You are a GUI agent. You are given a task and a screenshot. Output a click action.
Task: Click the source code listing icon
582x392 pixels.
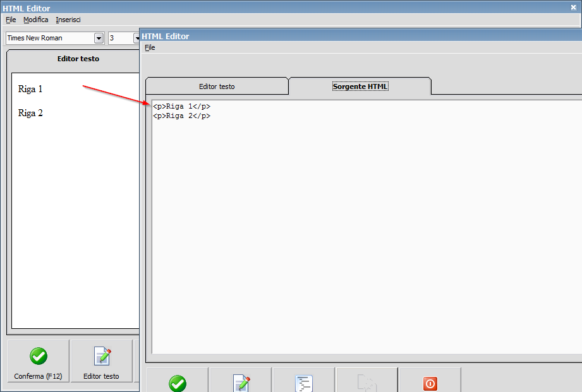(304, 383)
